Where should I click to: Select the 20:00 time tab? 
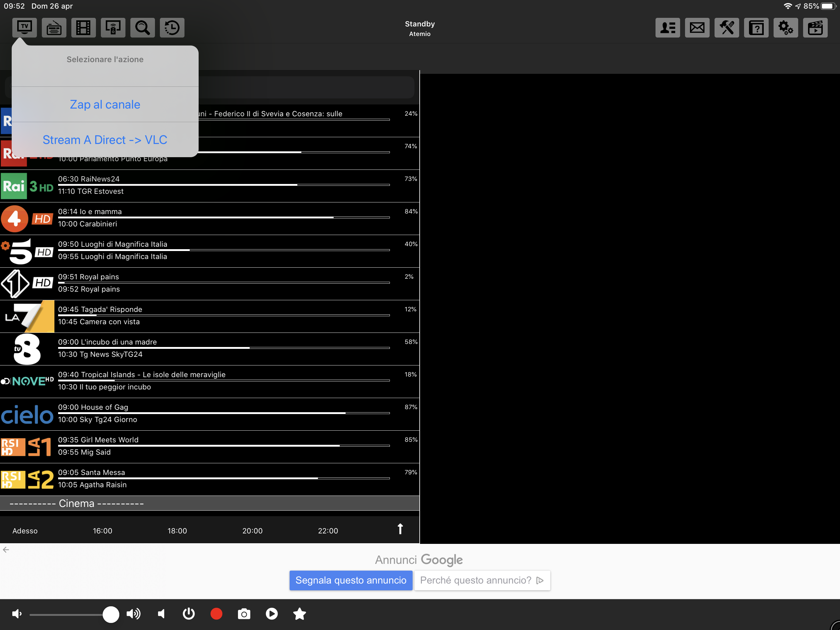[252, 530]
